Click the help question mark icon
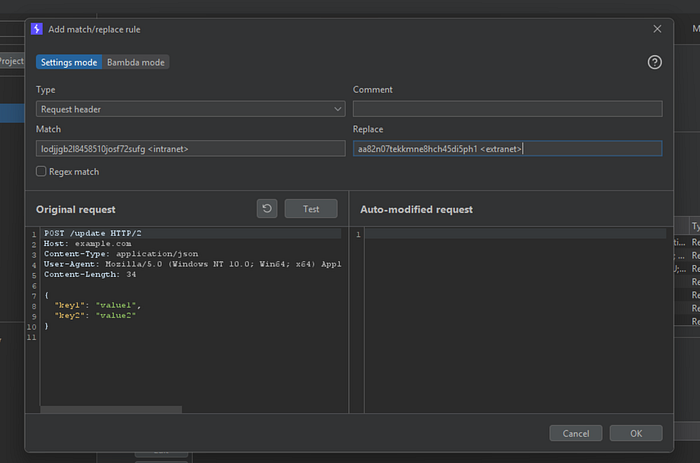 point(654,62)
